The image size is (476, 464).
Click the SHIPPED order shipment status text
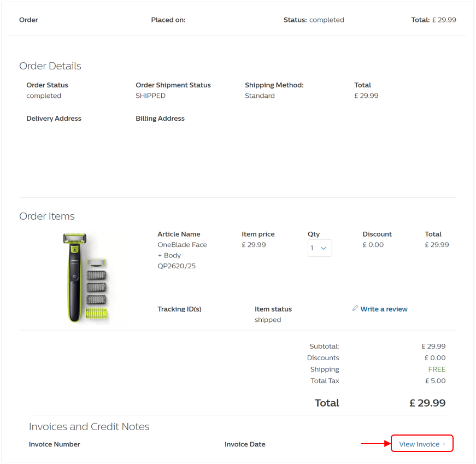(x=150, y=96)
